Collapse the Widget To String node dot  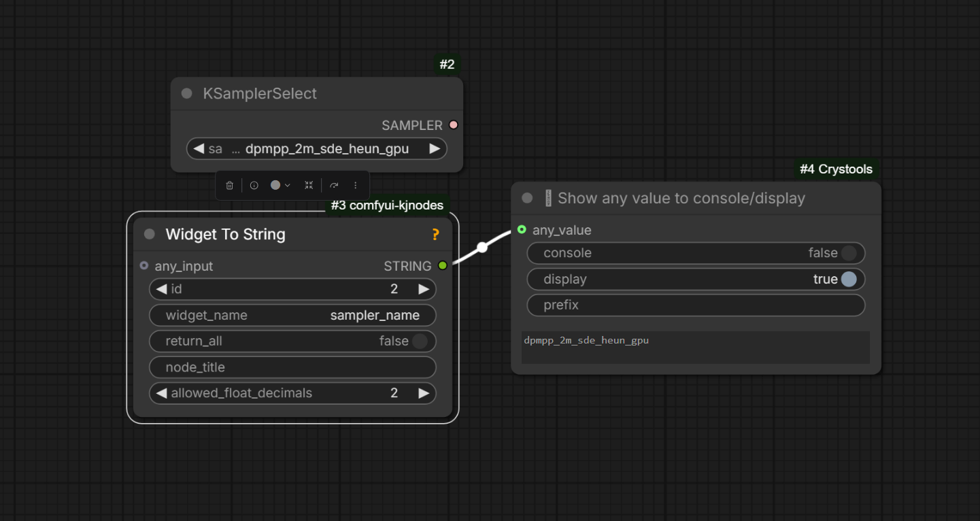point(150,235)
